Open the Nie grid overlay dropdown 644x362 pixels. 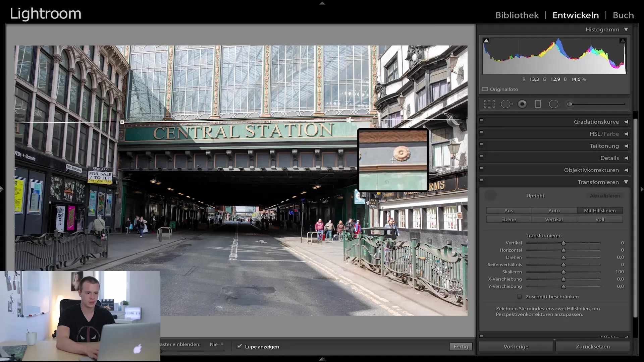click(x=216, y=344)
